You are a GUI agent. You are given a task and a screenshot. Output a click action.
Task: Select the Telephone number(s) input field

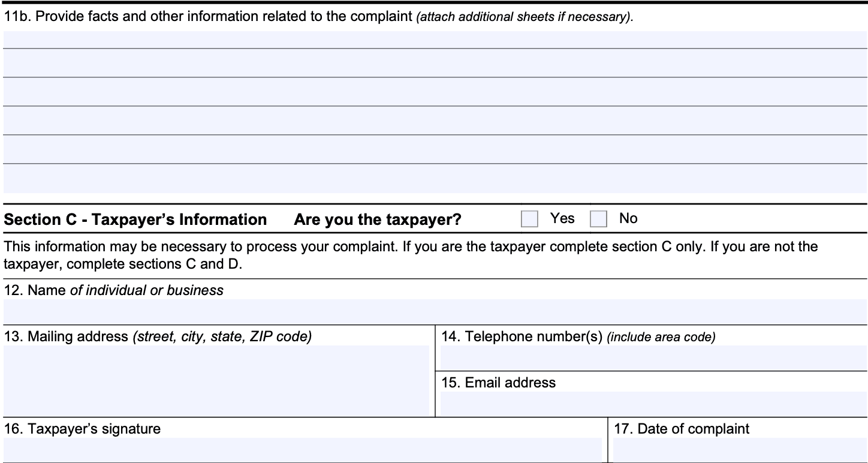coord(653,358)
